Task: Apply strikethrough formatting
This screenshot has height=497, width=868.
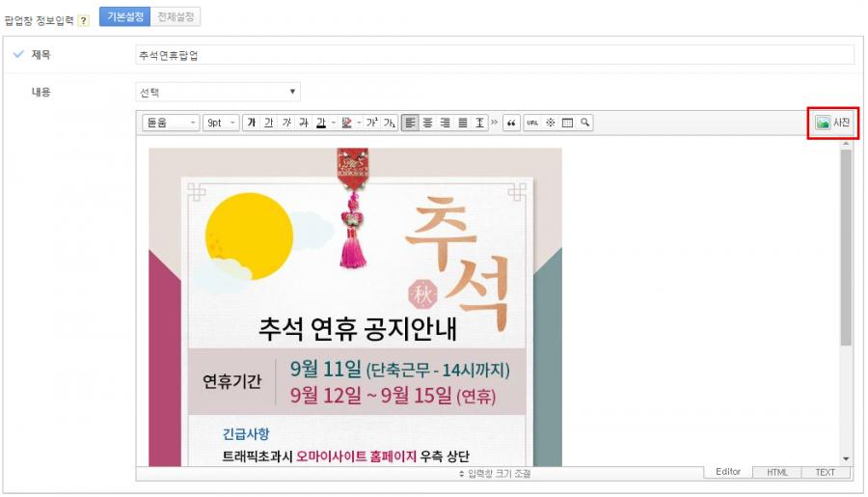Action: (x=303, y=124)
